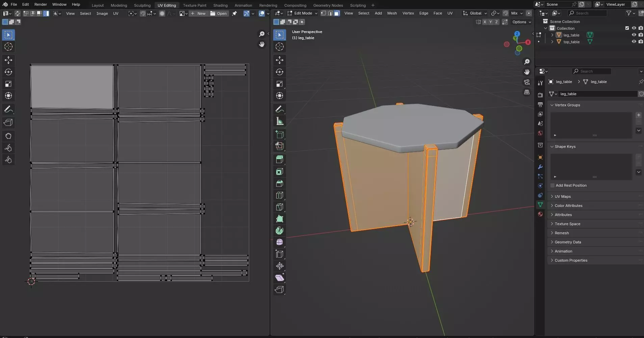644x338 pixels.
Task: Select the UV editor Pinch tool
Action: point(8,160)
